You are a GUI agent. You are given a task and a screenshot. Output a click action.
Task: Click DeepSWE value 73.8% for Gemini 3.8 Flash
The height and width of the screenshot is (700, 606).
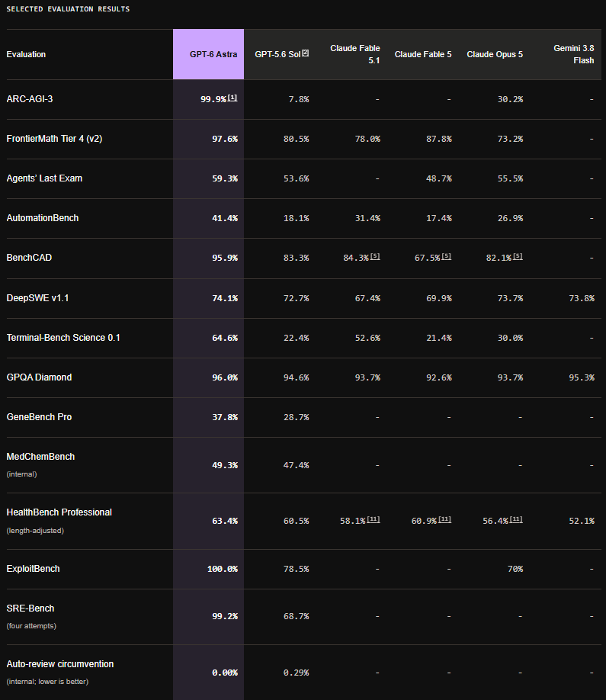pyautogui.click(x=582, y=298)
